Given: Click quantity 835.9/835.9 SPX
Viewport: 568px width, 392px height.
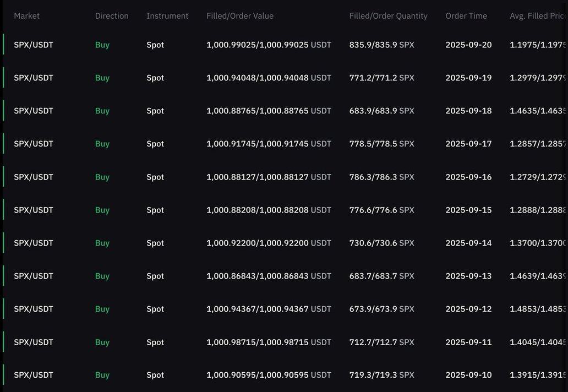Looking at the screenshot, I should tap(382, 45).
